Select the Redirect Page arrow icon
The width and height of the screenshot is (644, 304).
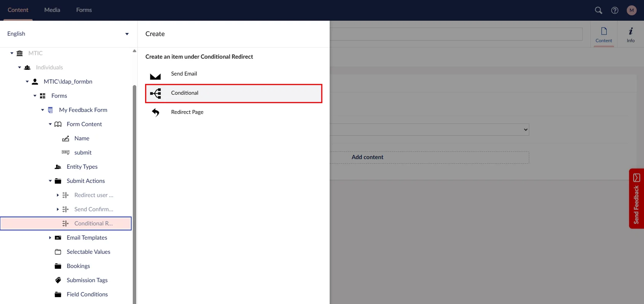click(x=155, y=112)
